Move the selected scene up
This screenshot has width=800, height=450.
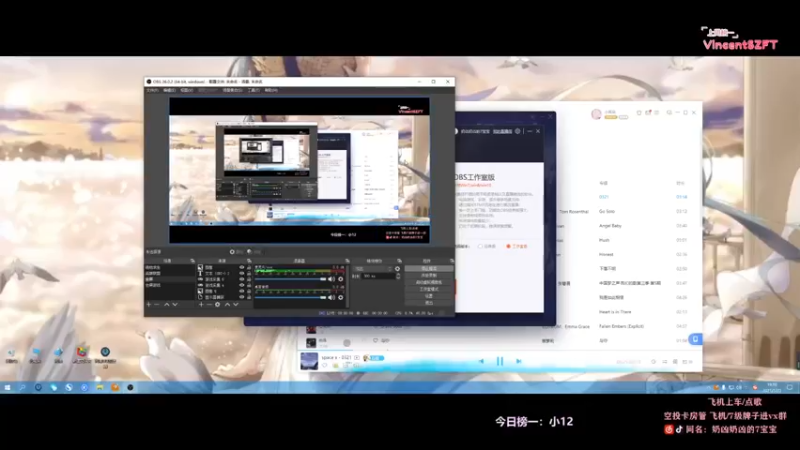point(166,305)
